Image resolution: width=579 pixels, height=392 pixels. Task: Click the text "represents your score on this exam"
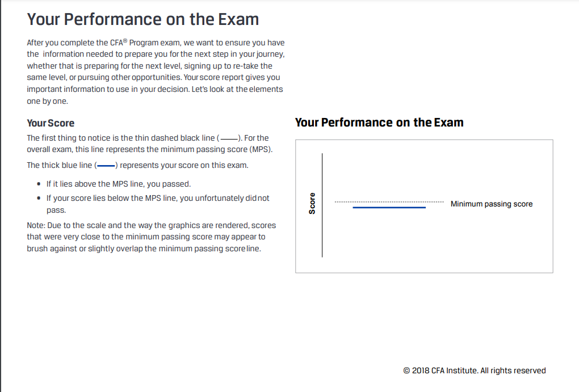pos(184,166)
